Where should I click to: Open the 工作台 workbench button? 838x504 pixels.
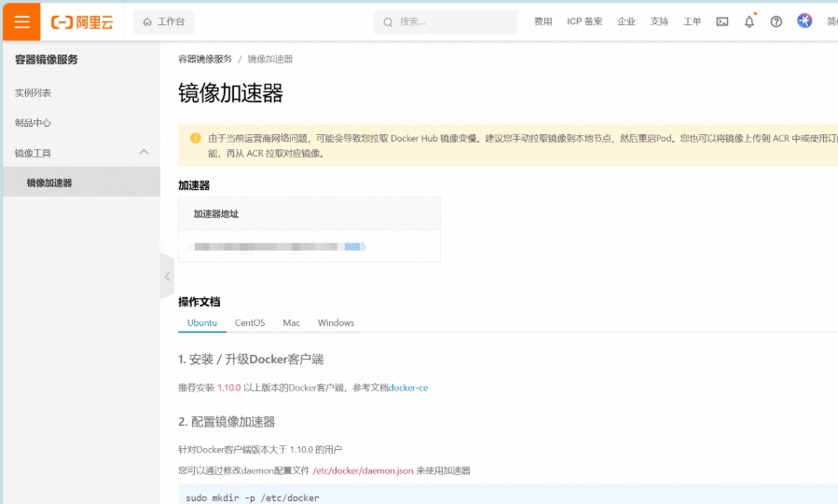163,21
